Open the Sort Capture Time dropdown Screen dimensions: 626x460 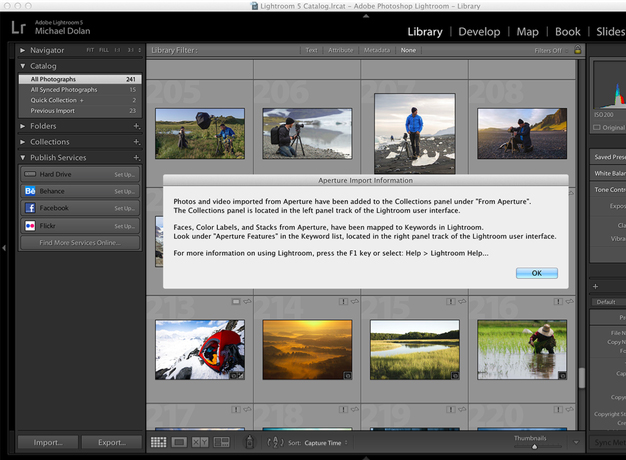pyautogui.click(x=324, y=442)
